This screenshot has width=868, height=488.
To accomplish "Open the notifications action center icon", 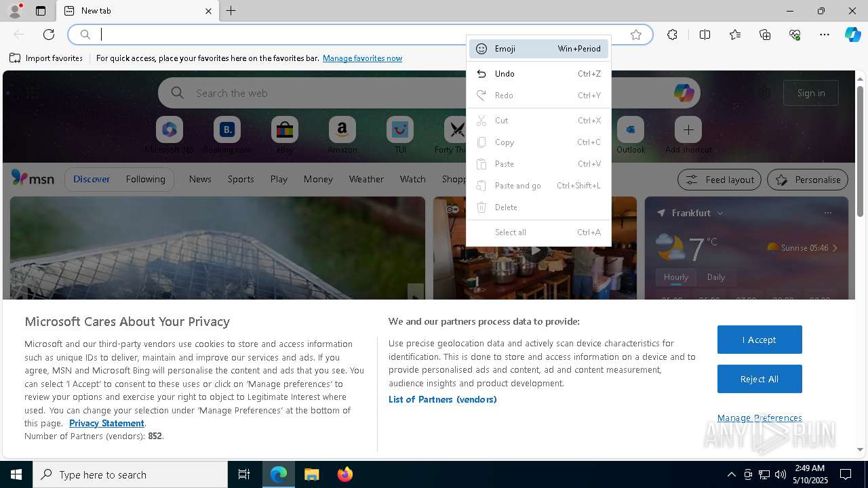I will pyautogui.click(x=846, y=474).
